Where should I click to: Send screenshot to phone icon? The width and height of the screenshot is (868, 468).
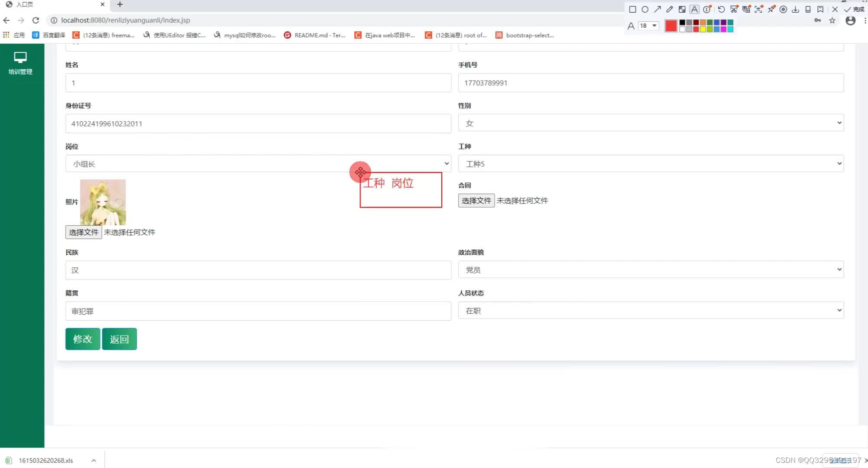point(808,10)
